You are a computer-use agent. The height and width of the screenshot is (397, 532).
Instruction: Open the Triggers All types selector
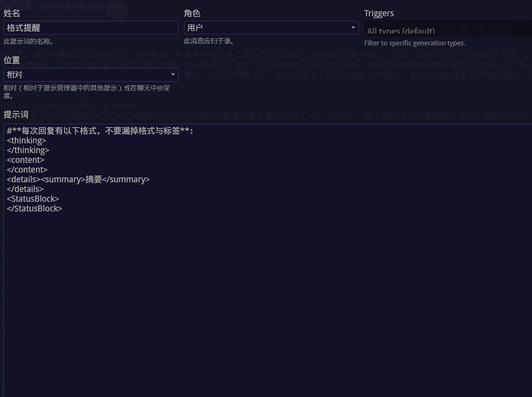tap(446, 31)
